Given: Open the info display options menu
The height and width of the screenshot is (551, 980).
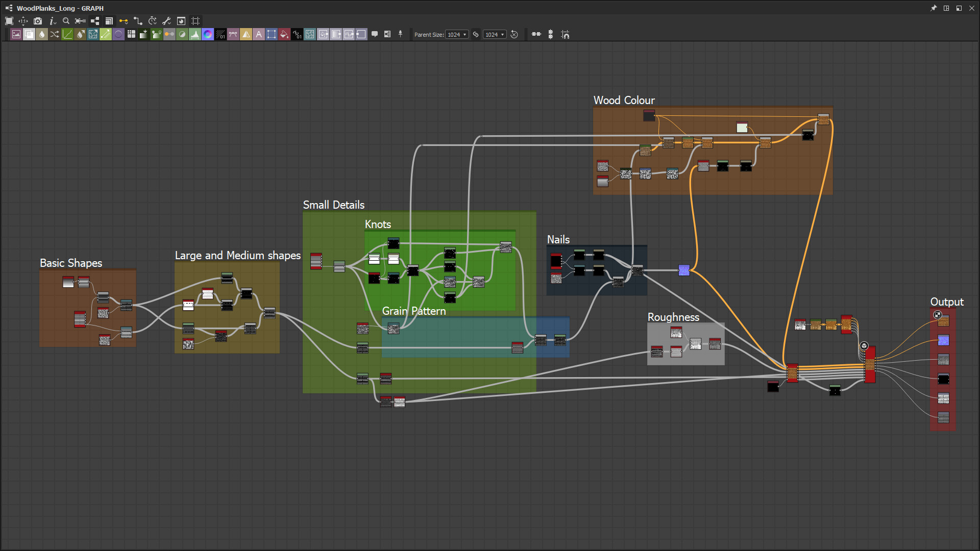Looking at the screenshot, I should tap(52, 21).
